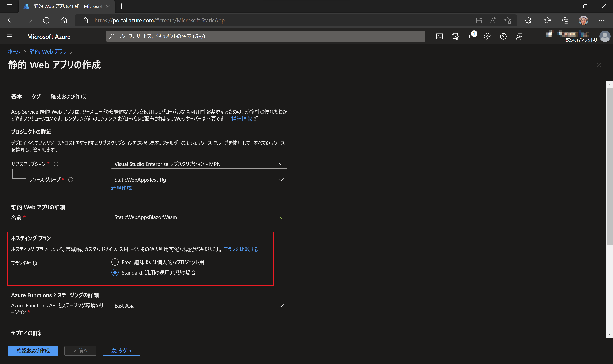Show info for リソース グループ field
The width and height of the screenshot is (613, 364).
71,180
